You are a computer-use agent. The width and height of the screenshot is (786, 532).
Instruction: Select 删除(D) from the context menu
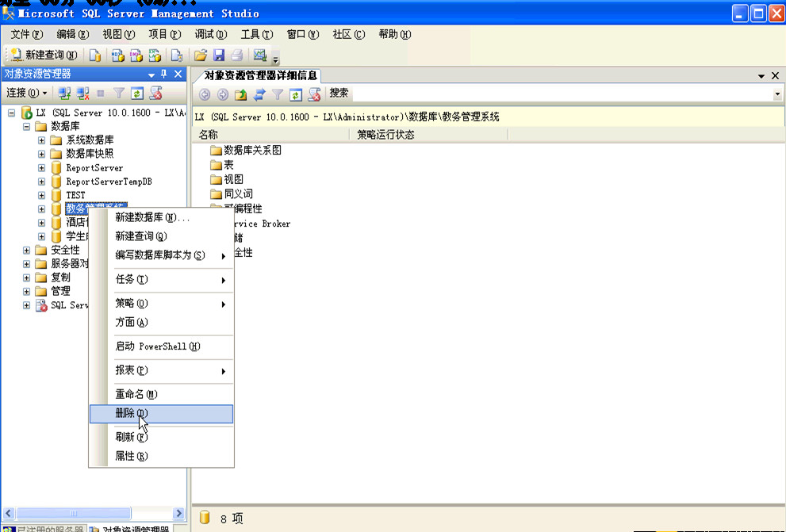pyautogui.click(x=161, y=414)
